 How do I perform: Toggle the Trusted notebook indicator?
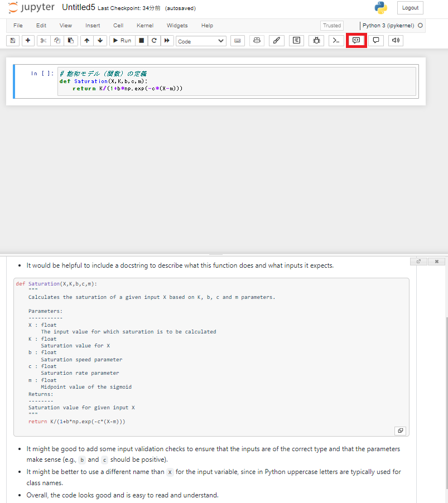(x=331, y=26)
